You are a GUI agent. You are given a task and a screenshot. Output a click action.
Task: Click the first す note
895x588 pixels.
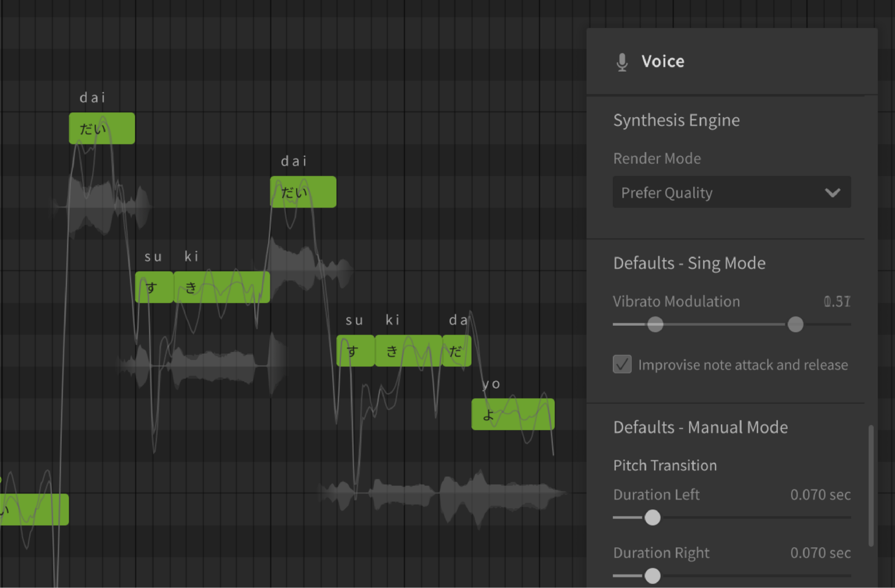tap(154, 287)
